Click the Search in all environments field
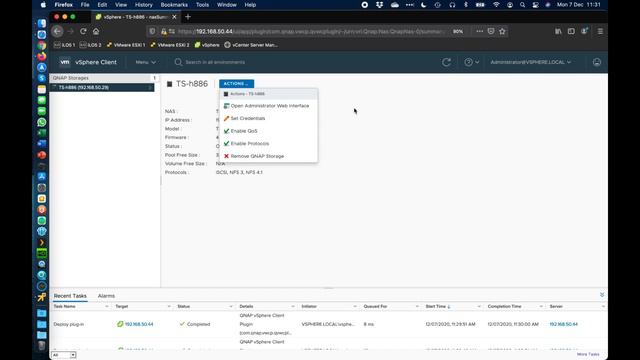This screenshot has width=640, height=360. pyautogui.click(x=215, y=62)
